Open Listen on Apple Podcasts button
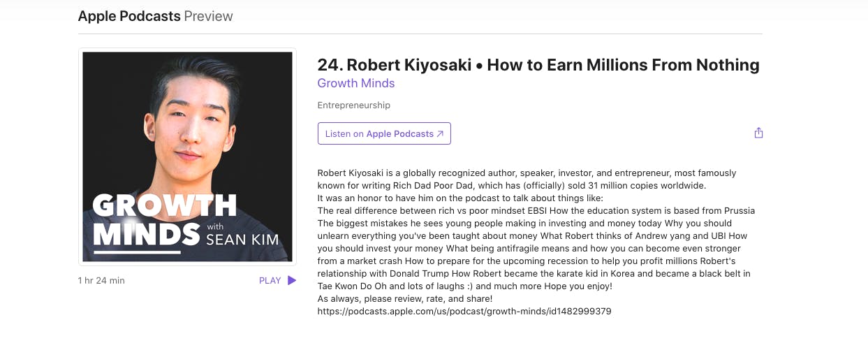The height and width of the screenshot is (343, 868). (384, 133)
